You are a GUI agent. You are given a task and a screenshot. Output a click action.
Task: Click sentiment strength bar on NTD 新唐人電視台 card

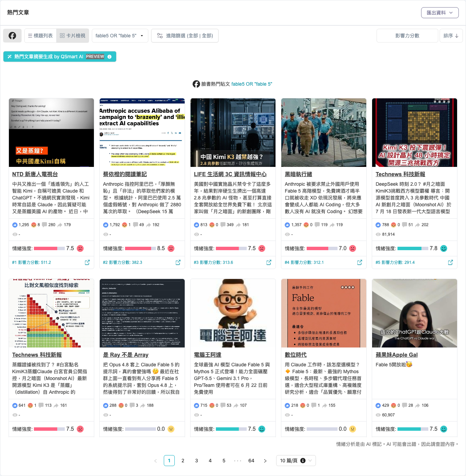49,248
